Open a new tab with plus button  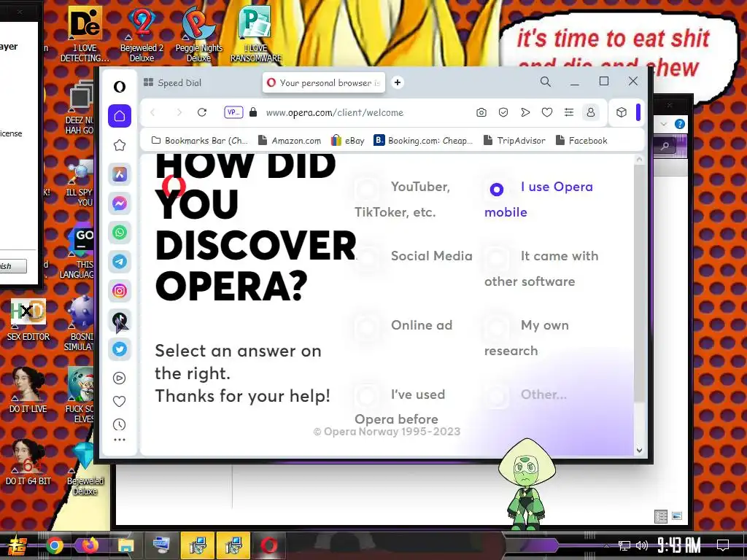click(398, 82)
